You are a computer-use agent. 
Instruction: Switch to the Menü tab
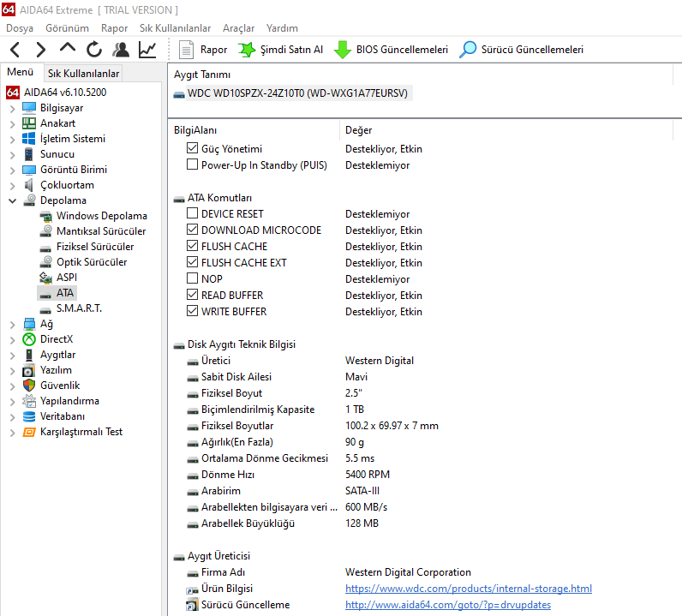coord(21,72)
